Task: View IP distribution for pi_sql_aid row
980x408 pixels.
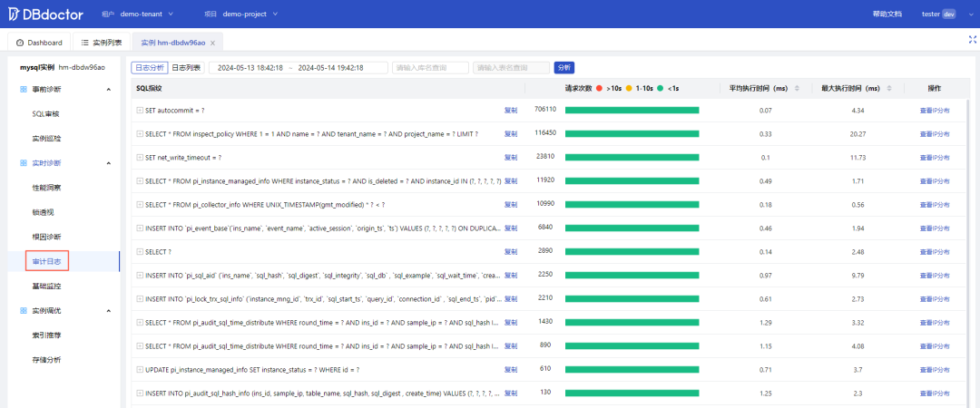Action: tap(935, 275)
